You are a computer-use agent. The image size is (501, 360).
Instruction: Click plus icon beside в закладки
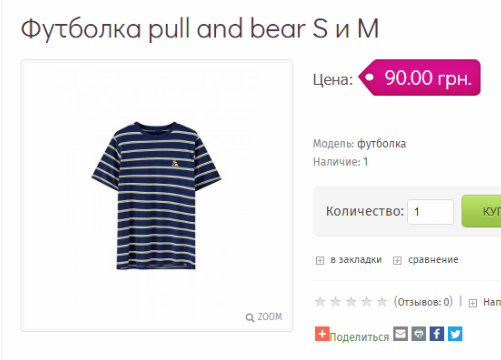(x=320, y=260)
